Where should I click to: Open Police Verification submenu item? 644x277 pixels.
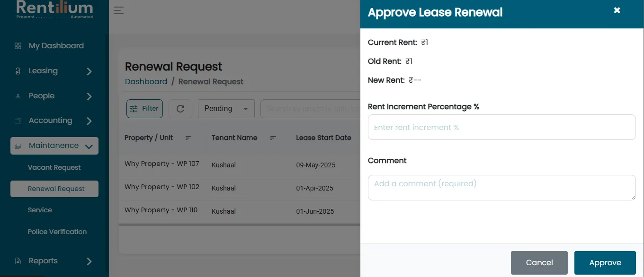(x=57, y=232)
